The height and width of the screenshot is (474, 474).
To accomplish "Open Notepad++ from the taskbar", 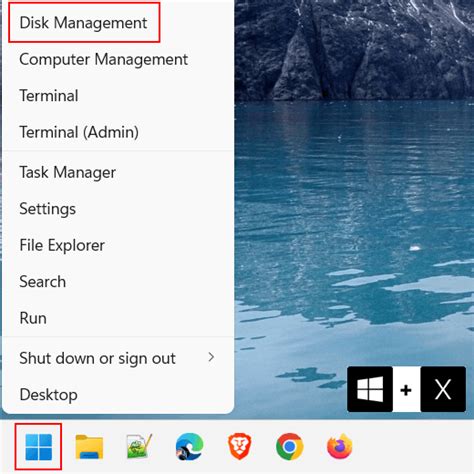I will pos(139,446).
